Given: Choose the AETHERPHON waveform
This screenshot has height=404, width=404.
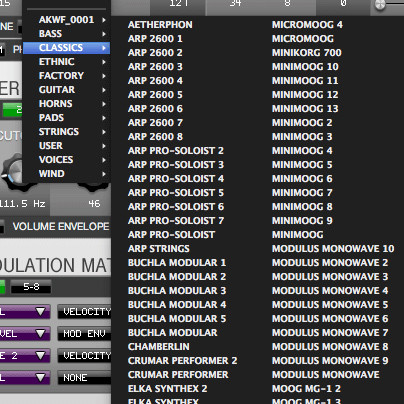Looking at the screenshot, I should (160, 25).
